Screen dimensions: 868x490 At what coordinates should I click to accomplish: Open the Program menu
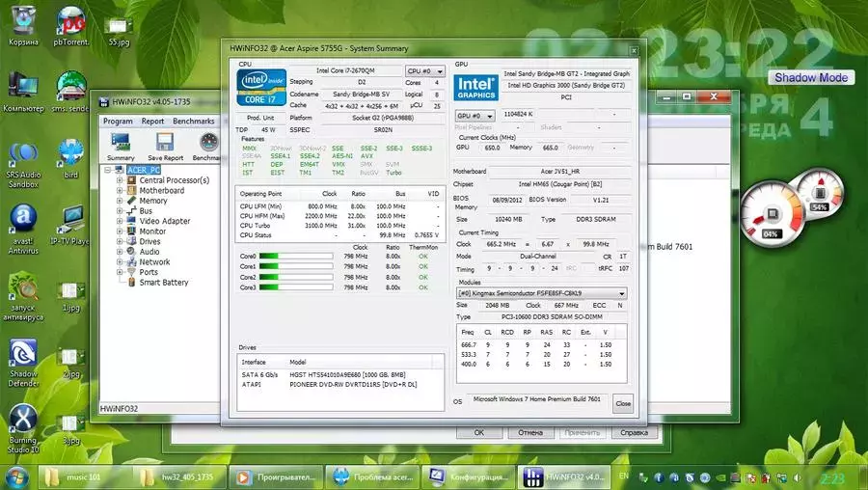(x=118, y=122)
